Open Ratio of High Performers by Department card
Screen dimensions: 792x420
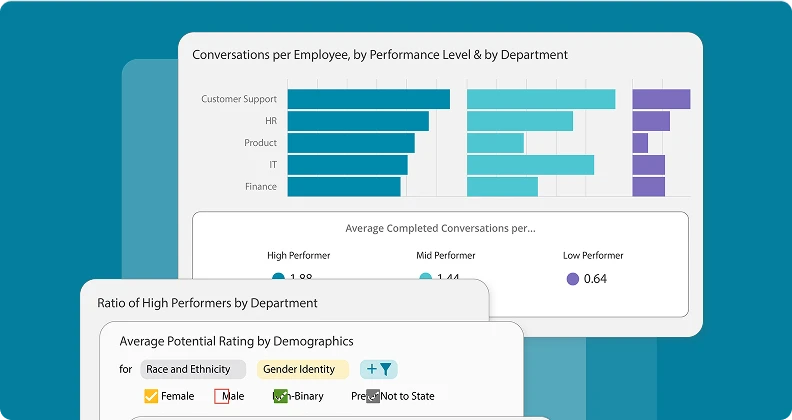pos(208,303)
